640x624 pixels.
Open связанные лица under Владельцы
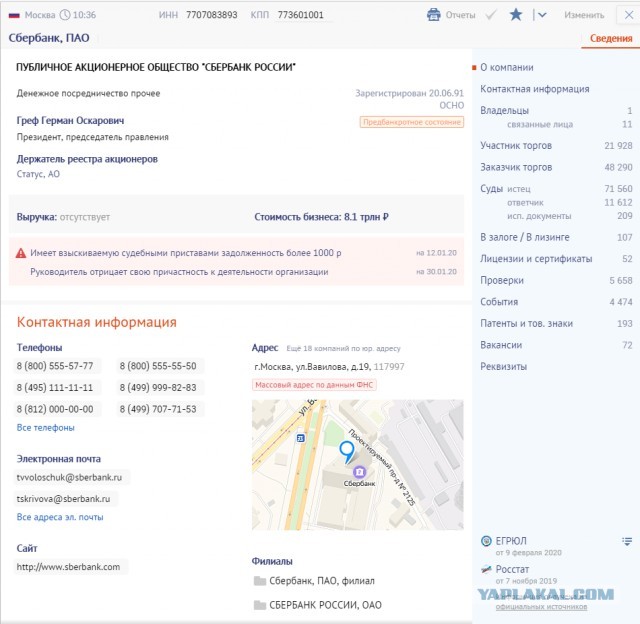540,124
